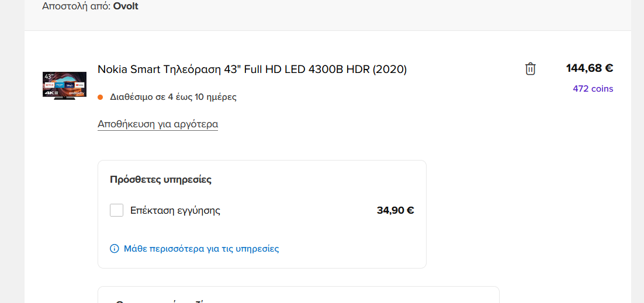The image size is (644, 303).
Task: Click Αποθήκευση για αργότερα link
Action: [x=158, y=124]
